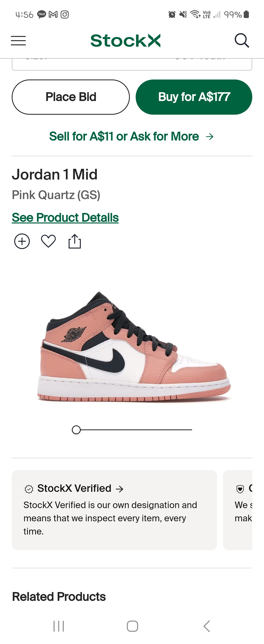The height and width of the screenshot is (644, 264).
Task: Open the hamburger navigation menu
Action: coord(18,40)
